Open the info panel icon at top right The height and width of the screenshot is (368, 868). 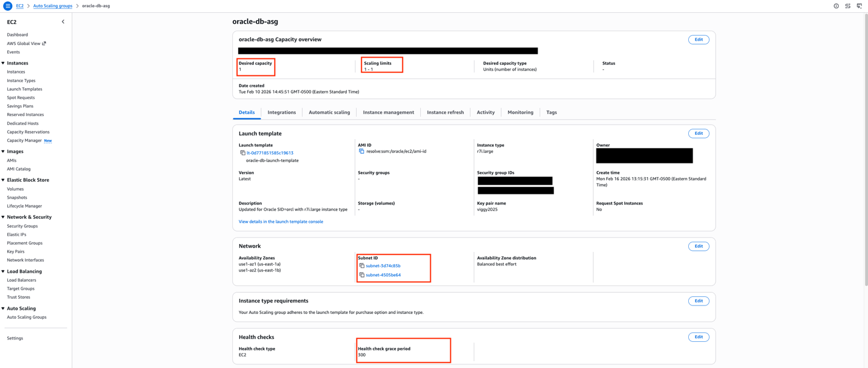coord(836,6)
